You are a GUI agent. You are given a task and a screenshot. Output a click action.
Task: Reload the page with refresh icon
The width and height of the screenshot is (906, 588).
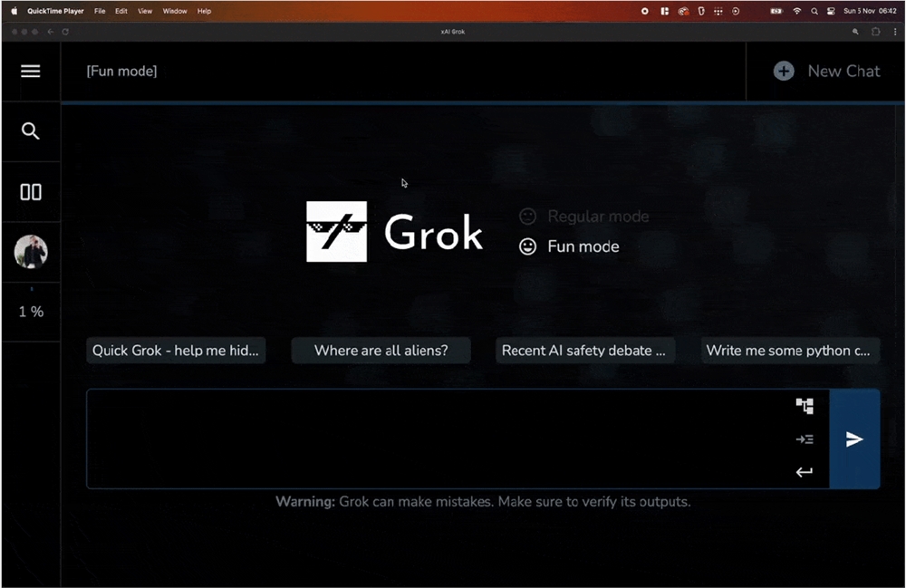click(65, 32)
